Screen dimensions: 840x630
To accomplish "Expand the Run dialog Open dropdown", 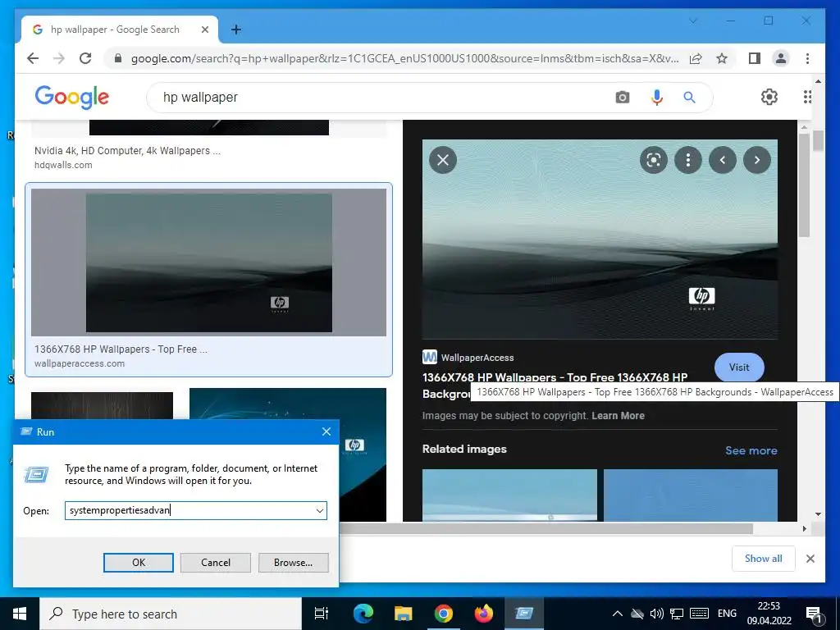I will pyautogui.click(x=320, y=510).
